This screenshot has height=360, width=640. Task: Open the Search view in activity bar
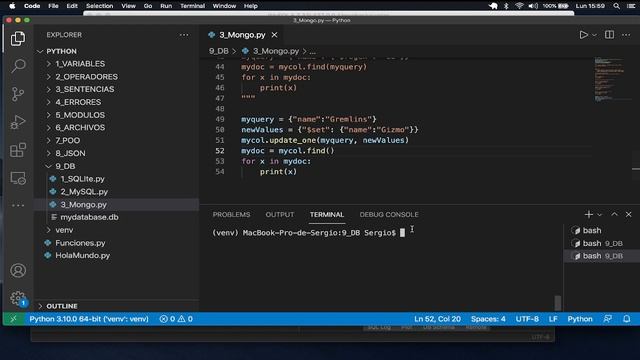(18, 66)
